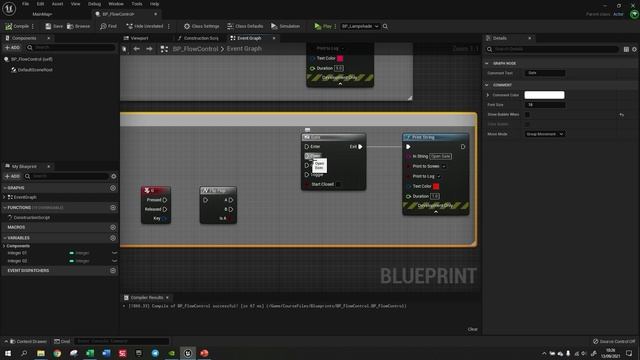Image resolution: width=640 pixels, height=360 pixels.
Task: Open File Explorer from the Windows taskbar
Action: 41,353
